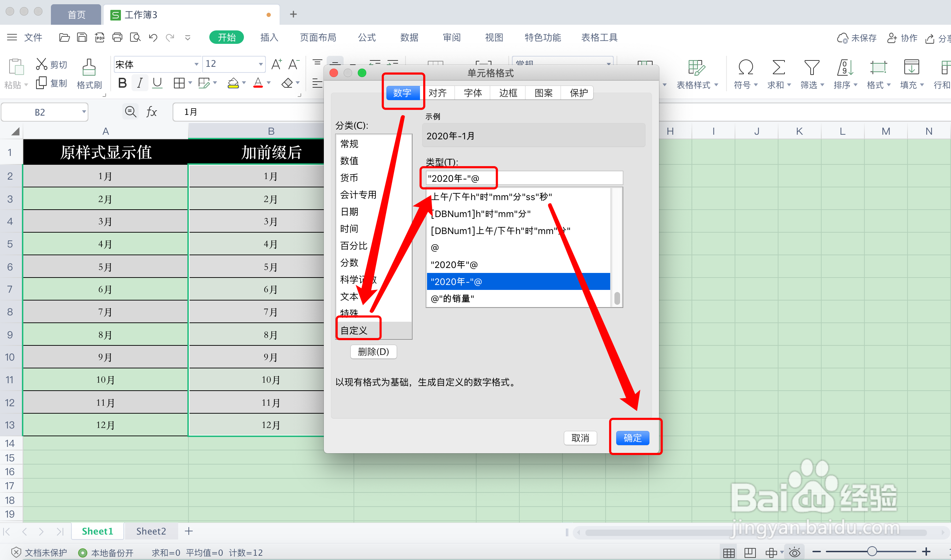Click the 协作 collaborate button
Screen dimensions: 951x560
tap(902, 38)
